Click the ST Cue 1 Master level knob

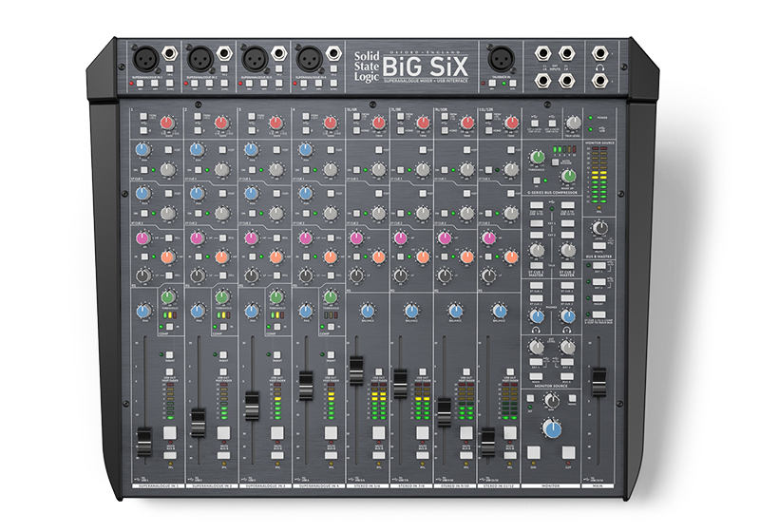537,250
